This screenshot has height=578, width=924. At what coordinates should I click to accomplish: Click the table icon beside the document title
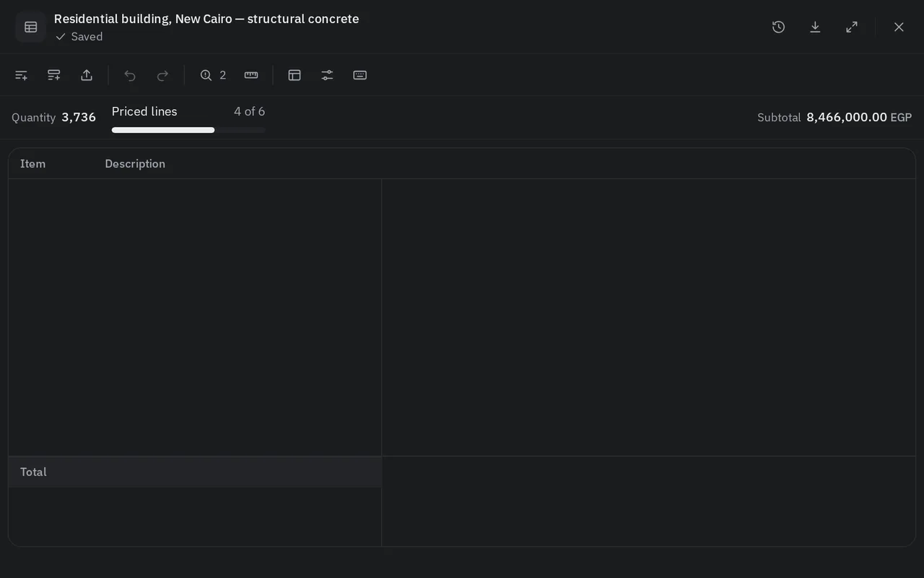(x=31, y=27)
